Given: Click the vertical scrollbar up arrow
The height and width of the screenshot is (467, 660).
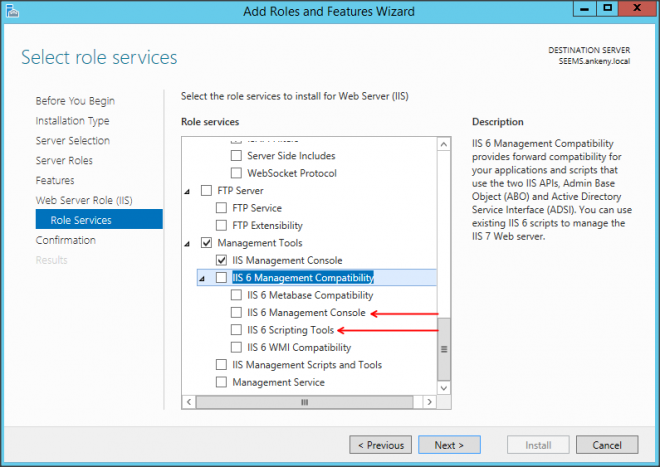Looking at the screenshot, I should [444, 140].
